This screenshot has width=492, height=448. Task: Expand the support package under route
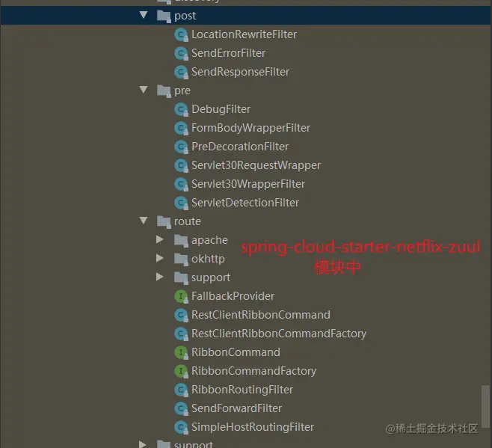click(x=160, y=277)
